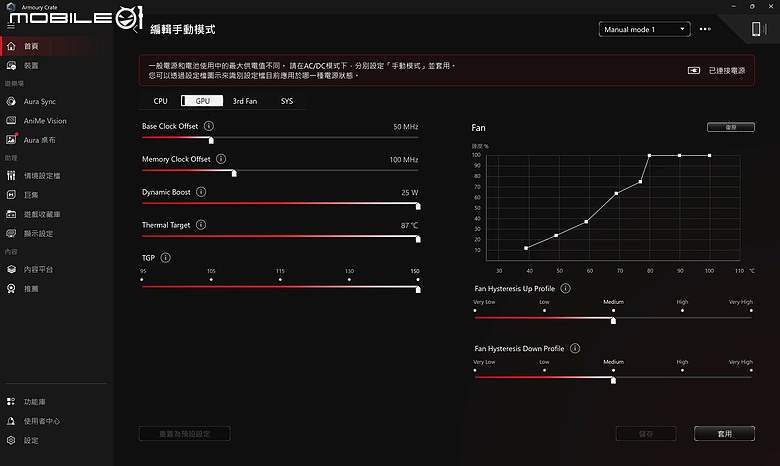The width and height of the screenshot is (780, 466).
Task: Set Hysteresis Down Profile to Low
Action: (544, 370)
